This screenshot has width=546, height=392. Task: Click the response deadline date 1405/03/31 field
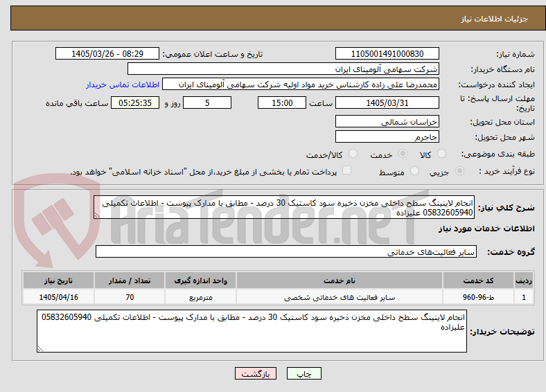387,103
